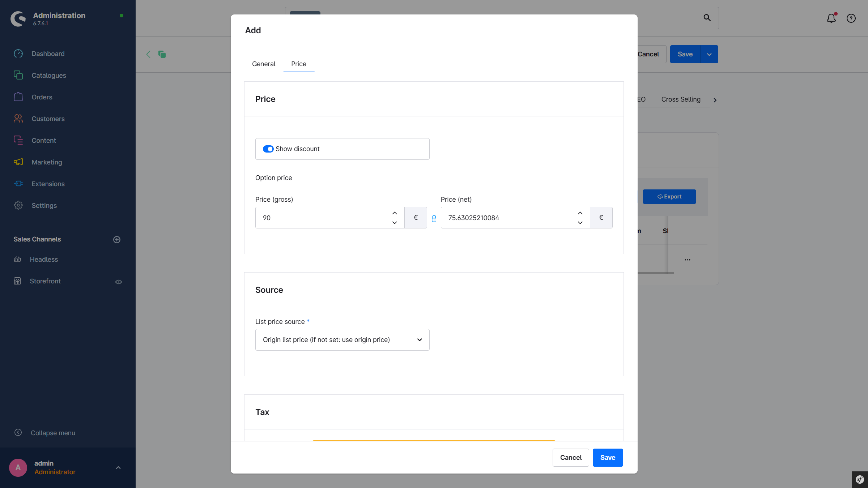Disable the Show discount toggle
868x488 pixels.
pos(268,149)
